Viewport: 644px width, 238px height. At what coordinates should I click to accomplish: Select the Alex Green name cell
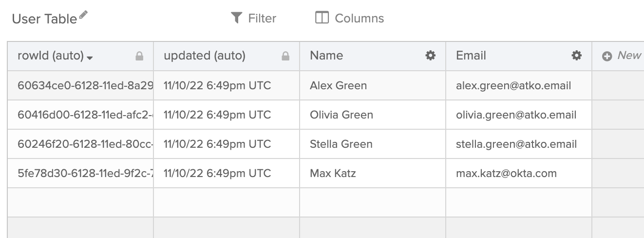(373, 85)
